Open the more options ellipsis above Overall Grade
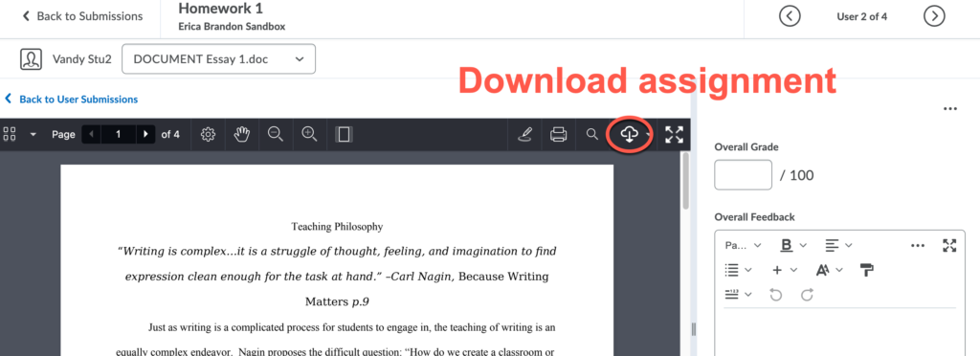Screen dimensions: 980x356 [950, 109]
